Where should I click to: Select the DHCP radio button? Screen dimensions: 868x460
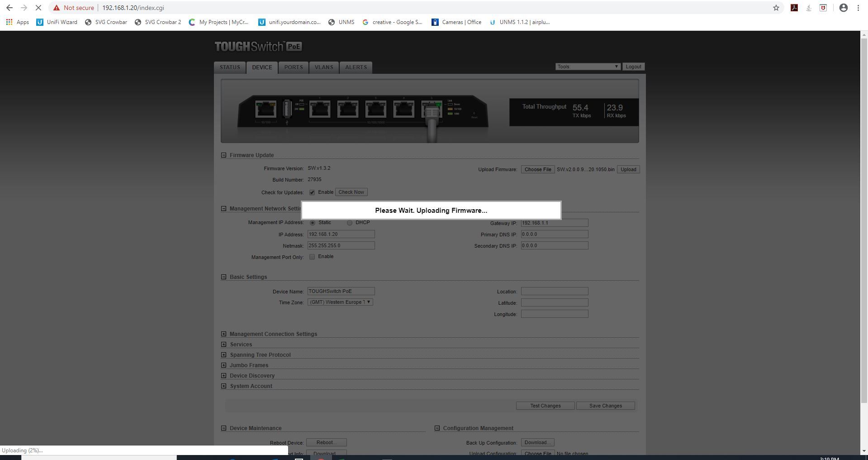click(x=350, y=223)
